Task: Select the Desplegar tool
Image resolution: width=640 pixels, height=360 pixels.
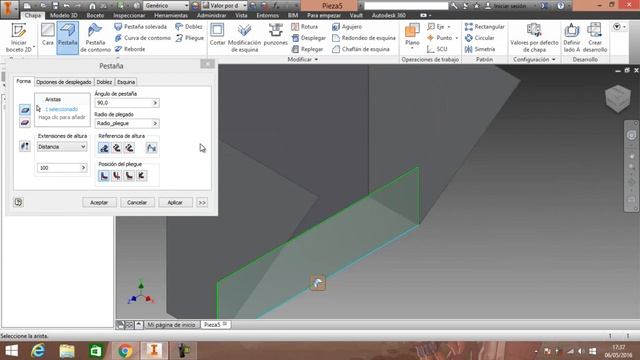Action: coord(309,38)
